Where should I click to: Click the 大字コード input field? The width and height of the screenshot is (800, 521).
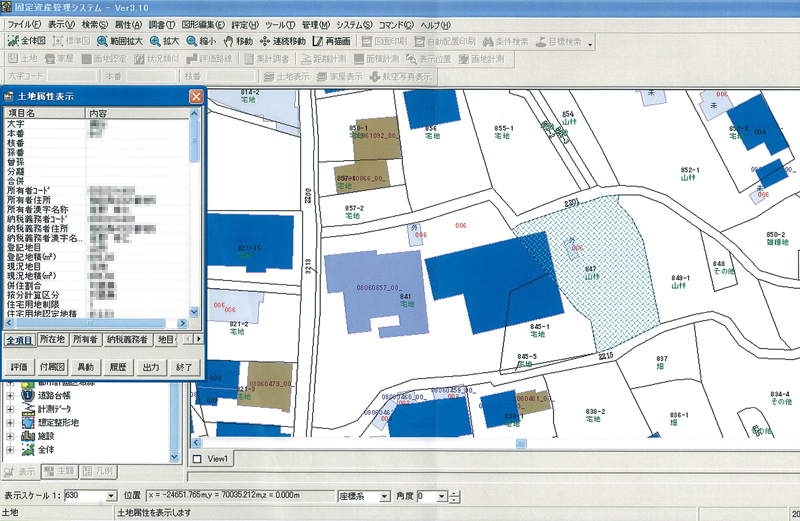pyautogui.click(x=71, y=77)
